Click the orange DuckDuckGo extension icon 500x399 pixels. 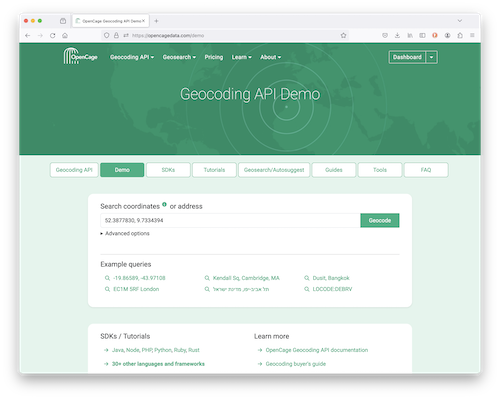[x=435, y=35]
